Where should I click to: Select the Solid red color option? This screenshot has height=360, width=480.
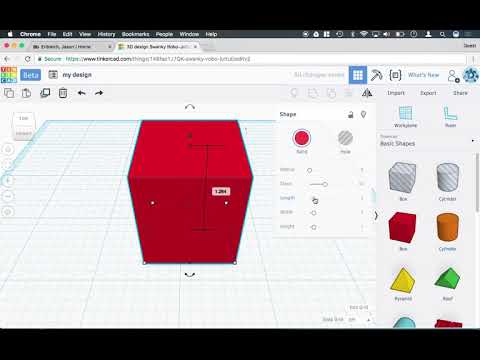tap(302, 138)
